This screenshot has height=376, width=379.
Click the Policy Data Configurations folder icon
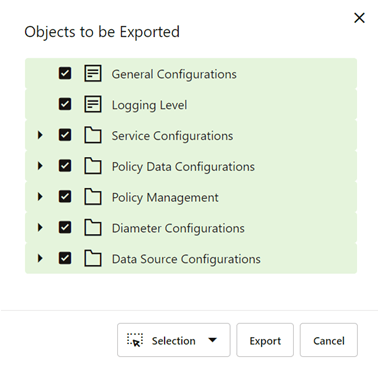pyautogui.click(x=93, y=166)
